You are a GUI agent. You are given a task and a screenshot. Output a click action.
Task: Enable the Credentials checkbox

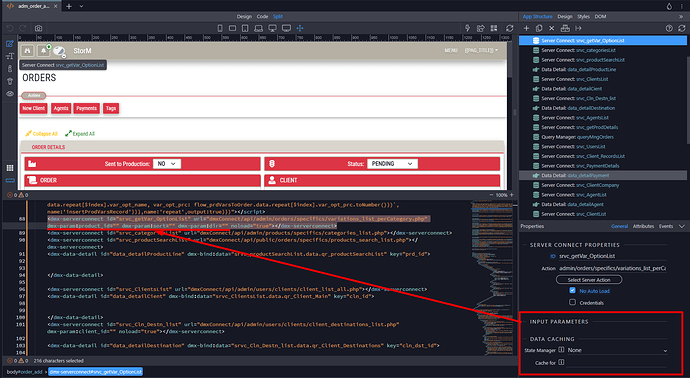572,302
